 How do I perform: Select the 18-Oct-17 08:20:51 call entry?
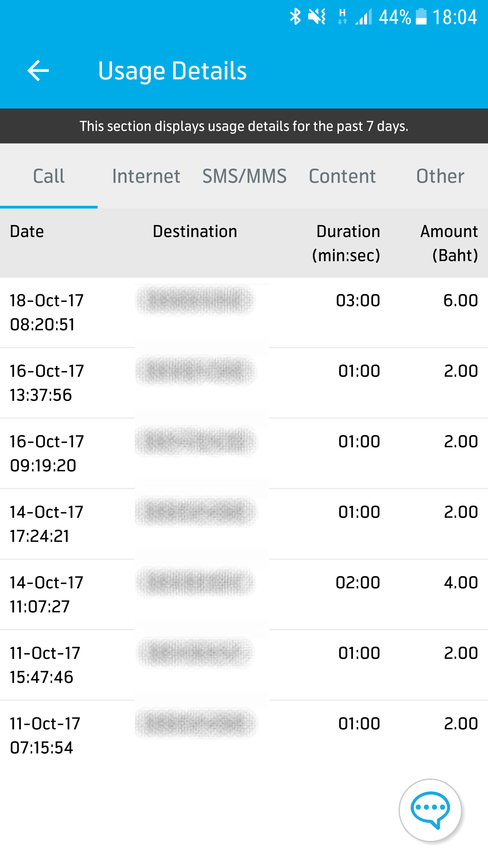pos(244,312)
